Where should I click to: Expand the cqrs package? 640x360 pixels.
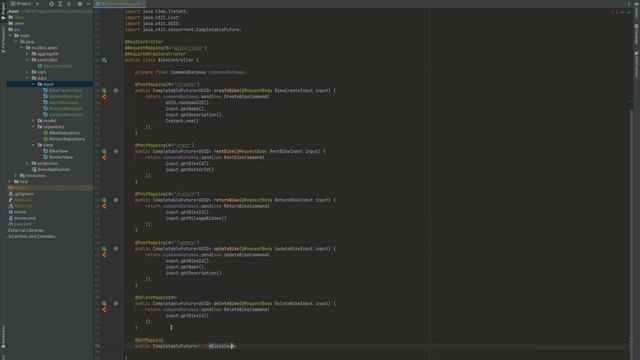[27, 72]
